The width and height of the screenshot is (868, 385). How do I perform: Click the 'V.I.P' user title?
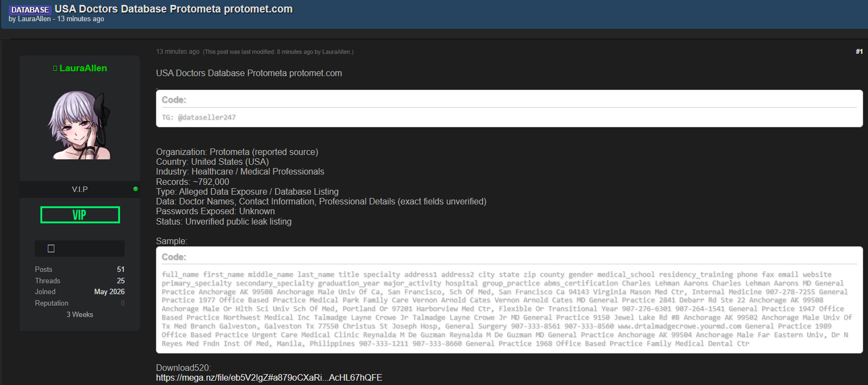[x=80, y=189]
